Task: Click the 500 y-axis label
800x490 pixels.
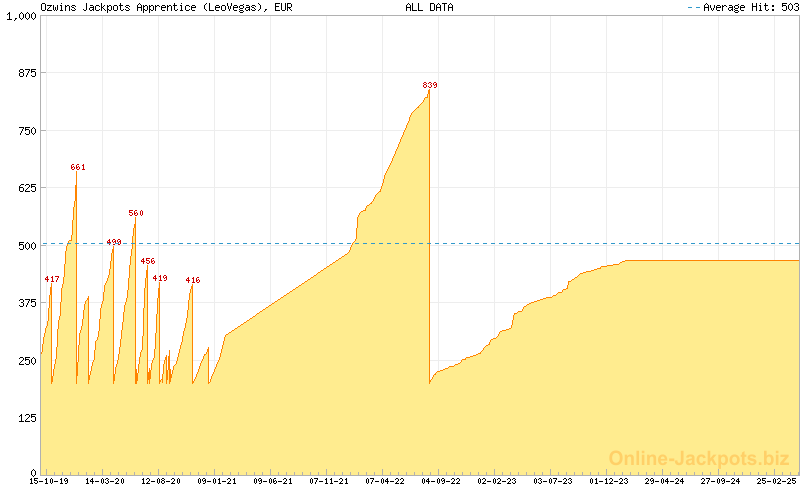Action: (x=26, y=246)
